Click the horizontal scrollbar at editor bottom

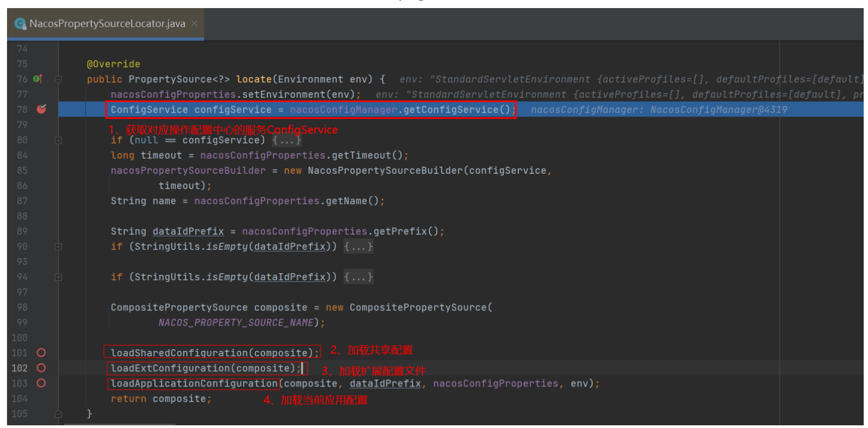(120, 425)
